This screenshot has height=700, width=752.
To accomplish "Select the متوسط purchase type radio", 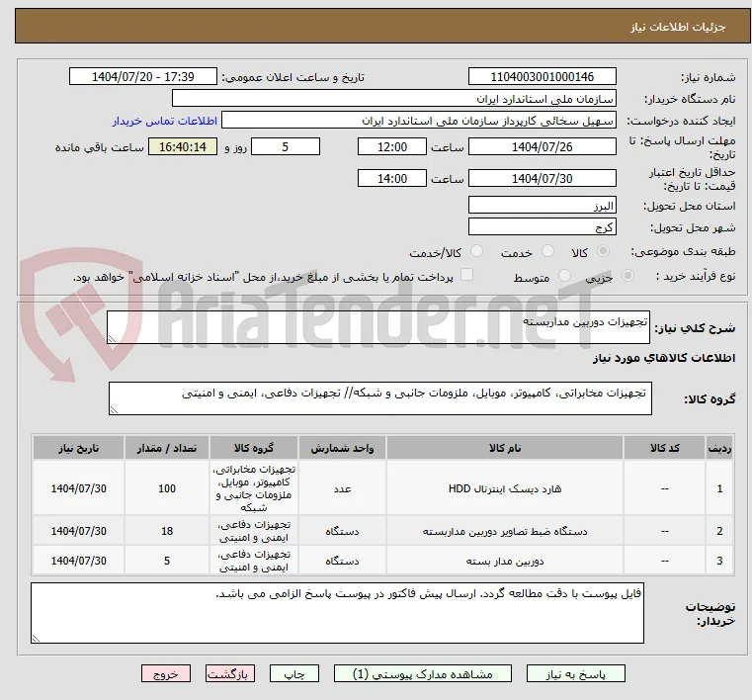I will [565, 276].
